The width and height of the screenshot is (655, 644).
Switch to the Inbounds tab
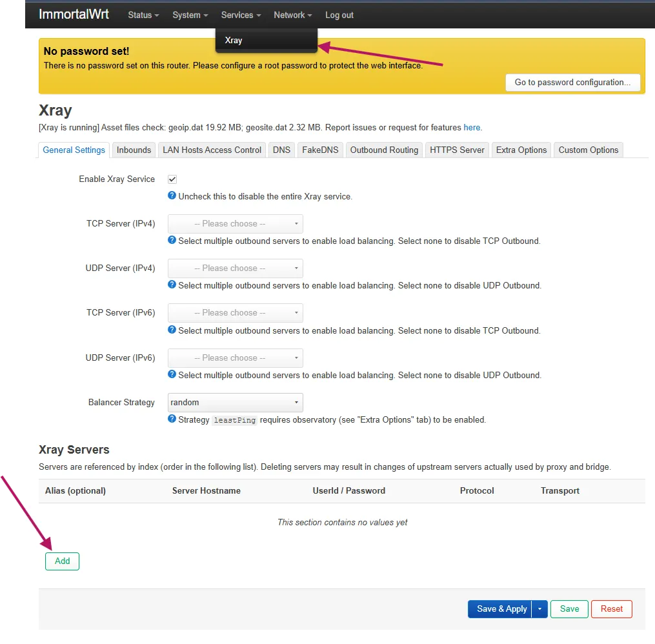tap(134, 150)
